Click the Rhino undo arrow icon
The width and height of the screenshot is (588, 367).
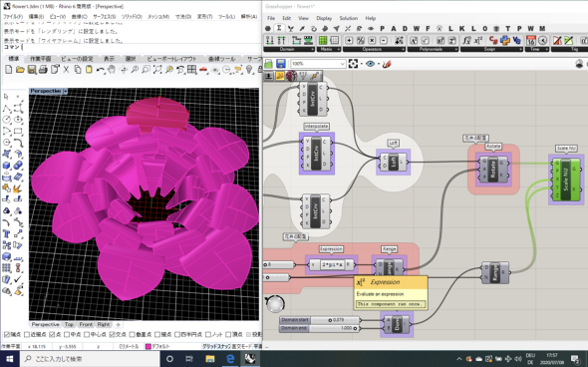100,70
